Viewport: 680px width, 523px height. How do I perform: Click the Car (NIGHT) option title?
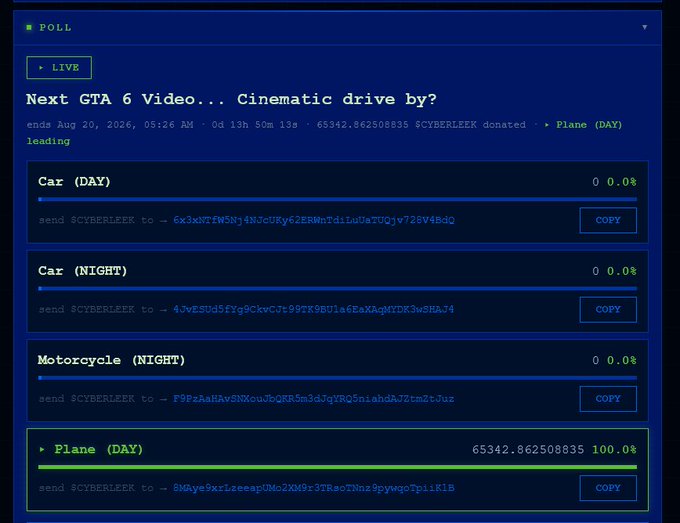(x=82, y=271)
